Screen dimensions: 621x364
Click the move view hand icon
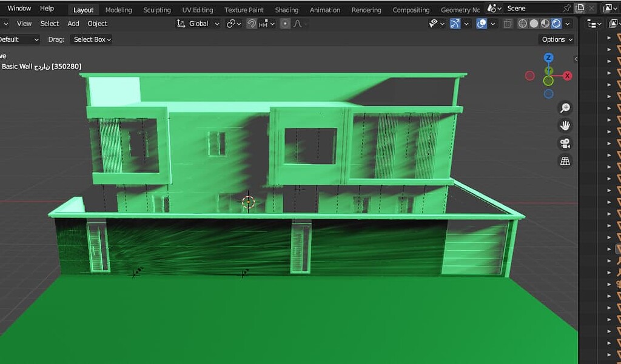click(565, 125)
